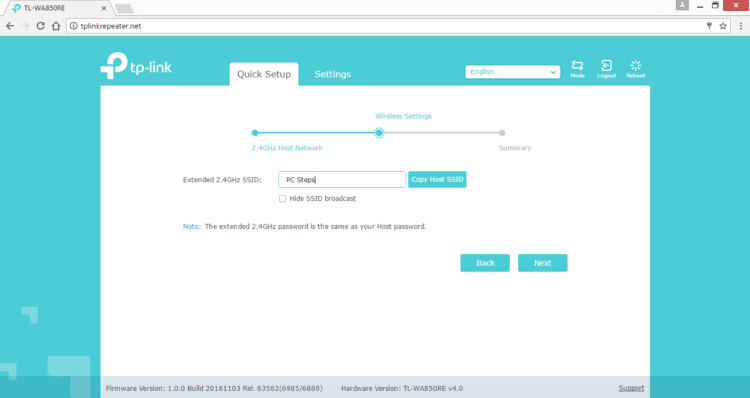This screenshot has width=750, height=398.
Task: Click the Mode icon in header
Action: pos(577,69)
